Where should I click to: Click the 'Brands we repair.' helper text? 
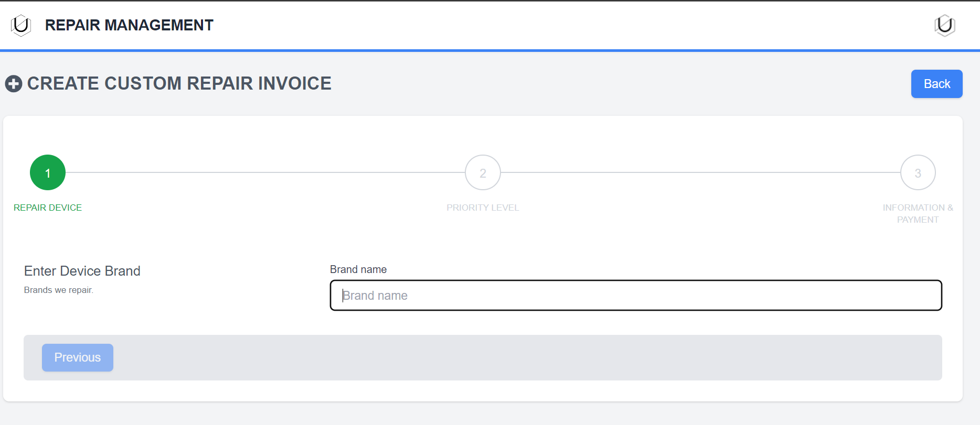coord(59,290)
